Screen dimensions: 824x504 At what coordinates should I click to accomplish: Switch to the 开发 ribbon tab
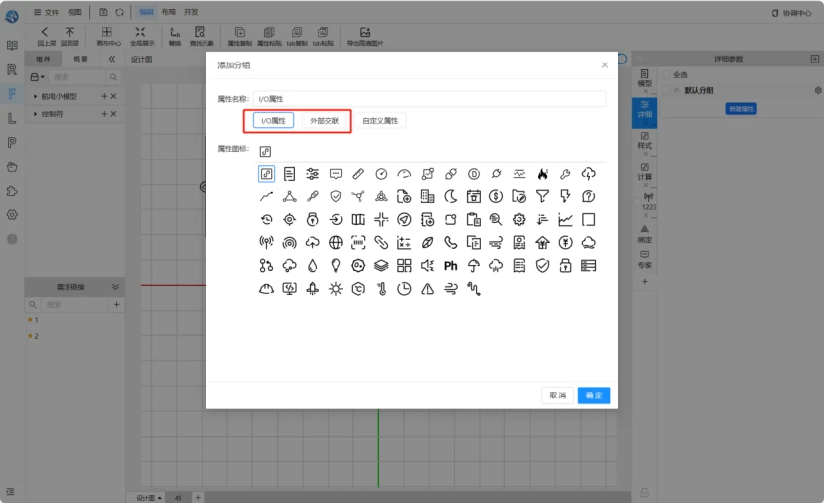click(x=191, y=12)
